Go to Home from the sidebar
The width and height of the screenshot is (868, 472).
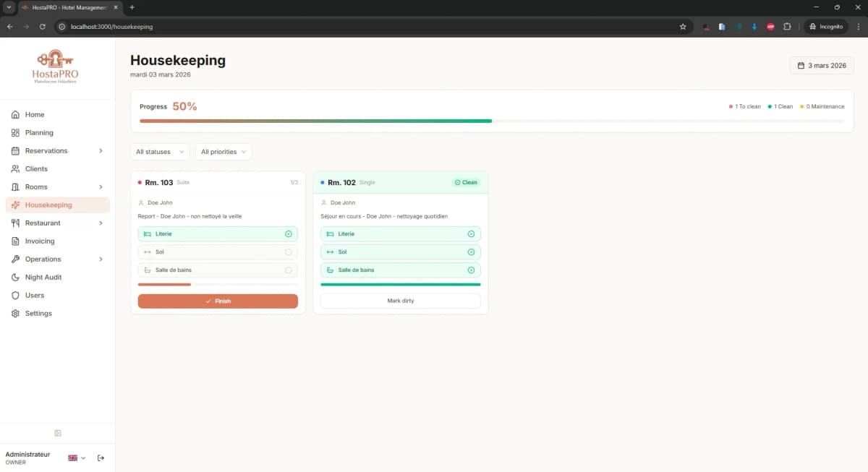[34, 114]
